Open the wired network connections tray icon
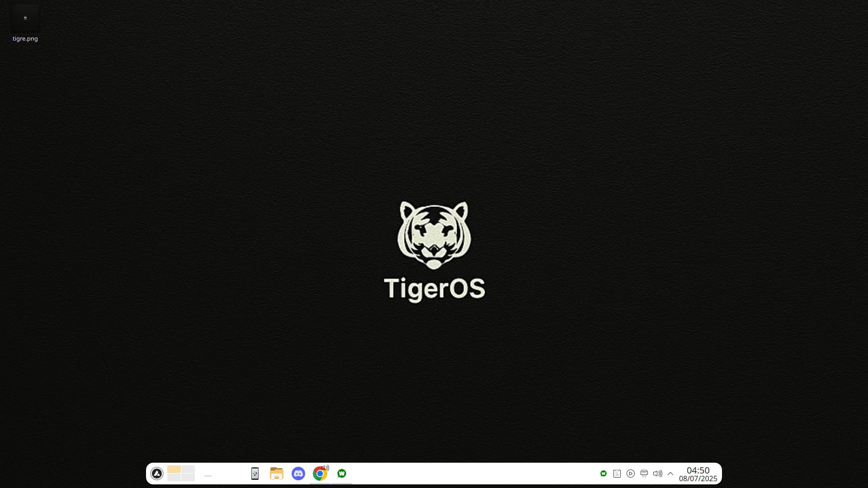 click(644, 474)
